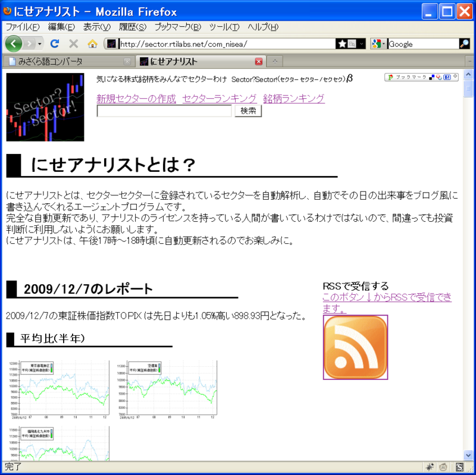Click the Greasemonkey monkey icon in the status bar
The image size is (476, 475).
[x=443, y=467]
